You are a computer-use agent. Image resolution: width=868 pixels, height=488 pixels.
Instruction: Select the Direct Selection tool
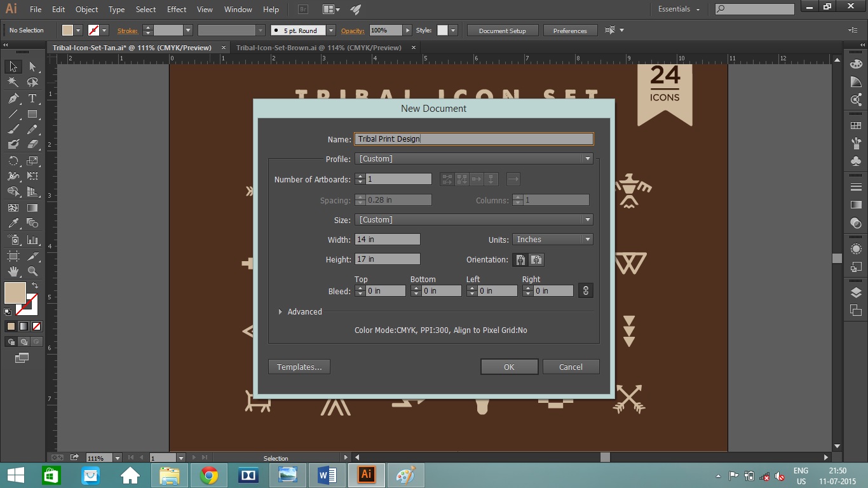tap(32, 67)
